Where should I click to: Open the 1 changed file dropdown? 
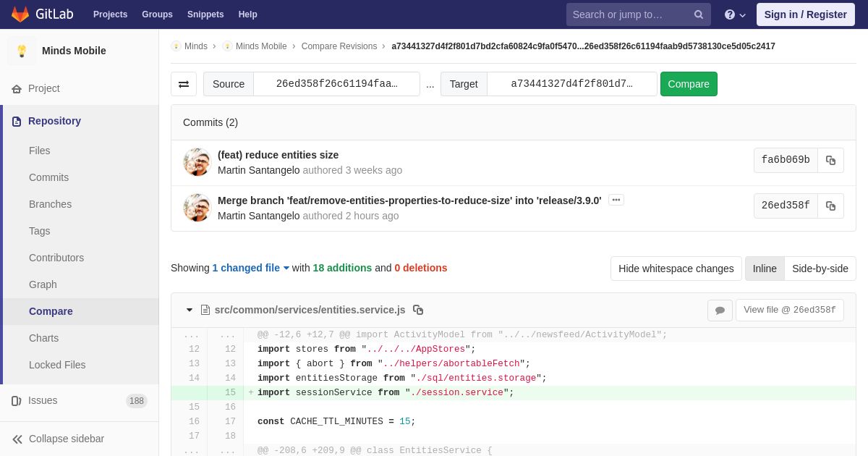pyautogui.click(x=251, y=268)
